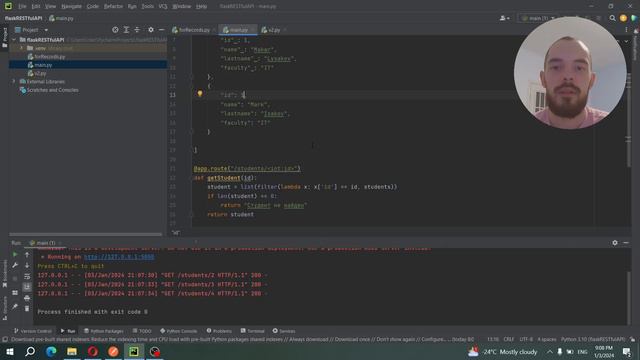Expand all in Project panel
The width and height of the screenshot is (640, 360).
pos(126,30)
